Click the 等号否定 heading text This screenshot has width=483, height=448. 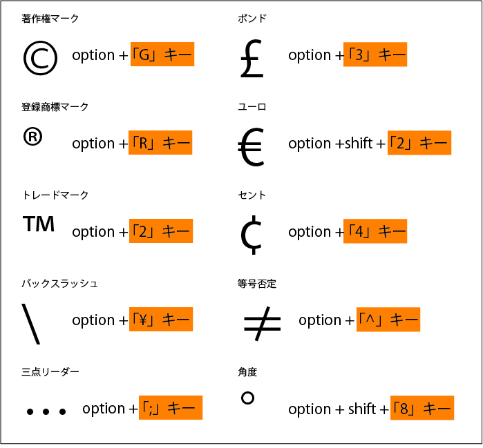click(x=257, y=284)
